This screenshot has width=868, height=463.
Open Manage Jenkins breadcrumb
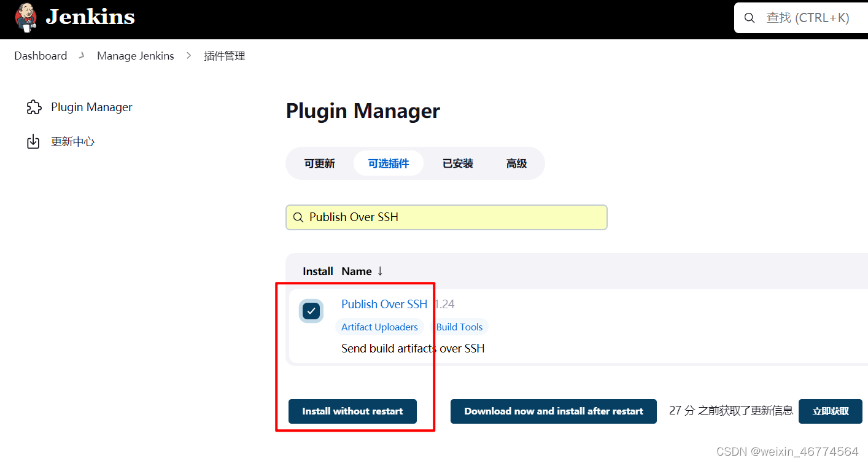[x=136, y=56]
